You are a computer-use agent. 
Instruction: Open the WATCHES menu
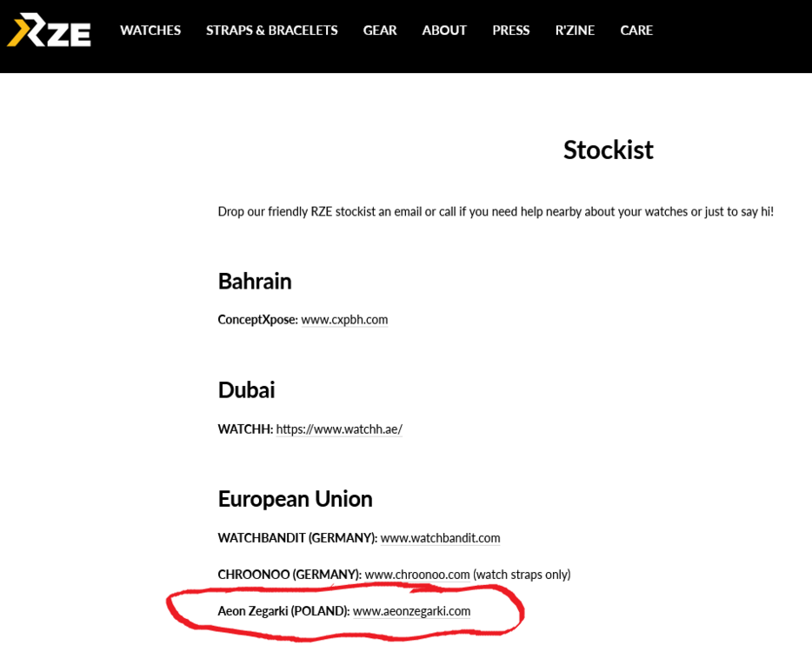150,30
